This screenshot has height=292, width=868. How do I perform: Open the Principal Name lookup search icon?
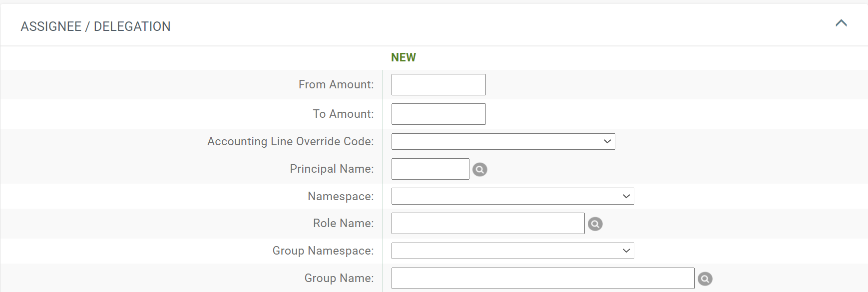(x=479, y=170)
